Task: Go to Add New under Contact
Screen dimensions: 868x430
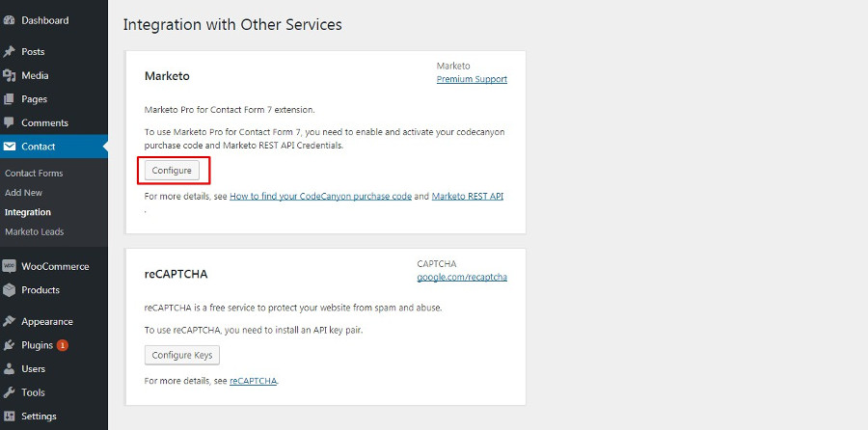Action: [23, 193]
